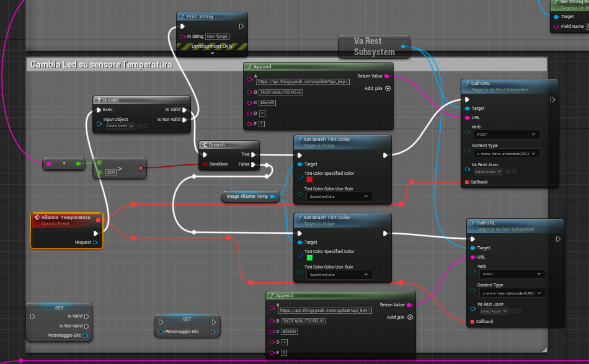Click the lower Call URL browse asset icon
The width and height of the screenshot is (589, 364).
[x=520, y=311]
